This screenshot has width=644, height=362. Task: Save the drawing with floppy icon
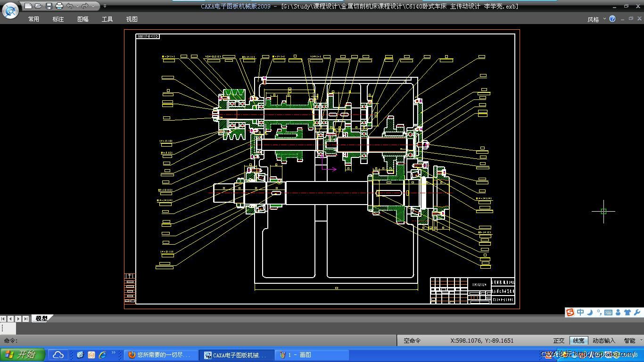pyautogui.click(x=49, y=6)
